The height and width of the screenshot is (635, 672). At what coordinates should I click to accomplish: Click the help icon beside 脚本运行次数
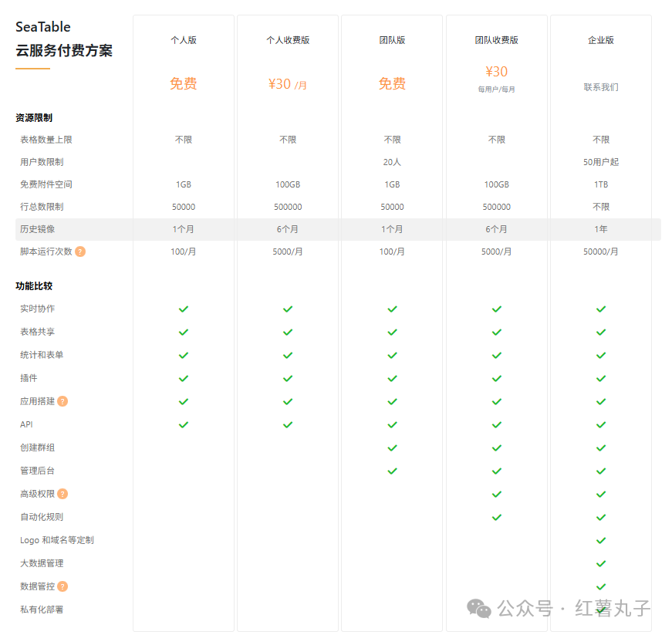click(x=80, y=252)
